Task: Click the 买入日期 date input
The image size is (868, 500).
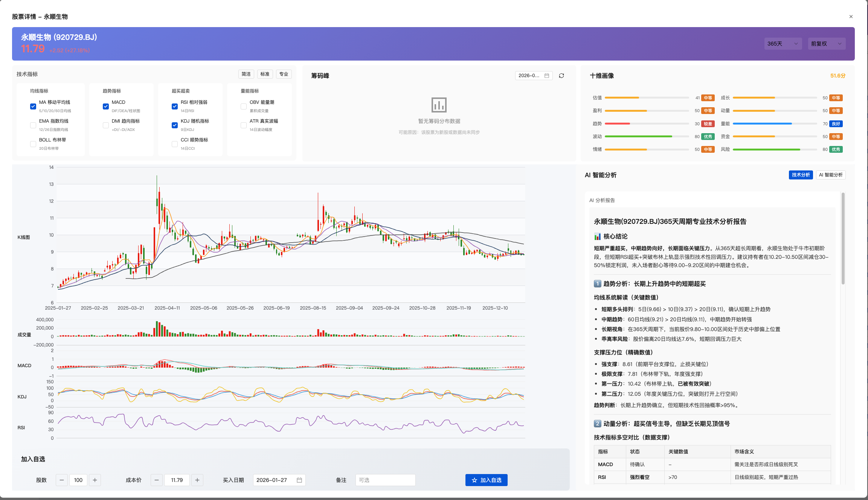Action: (279, 480)
